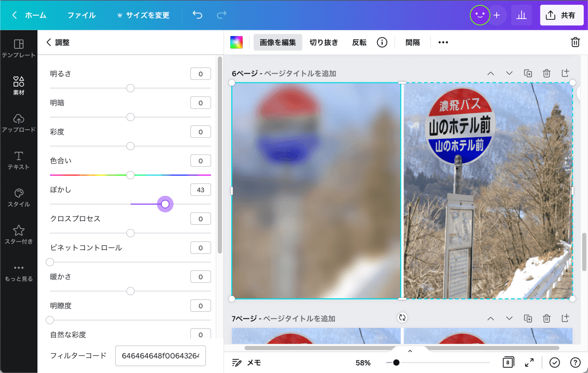The height and width of the screenshot is (373, 588).
Task: Enter fullscreen presentation mode
Action: [530, 362]
